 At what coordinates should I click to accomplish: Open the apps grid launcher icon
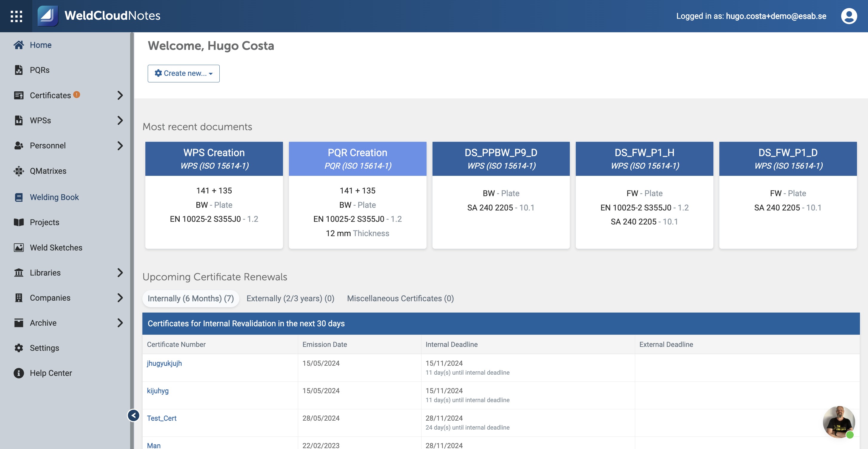coord(16,16)
